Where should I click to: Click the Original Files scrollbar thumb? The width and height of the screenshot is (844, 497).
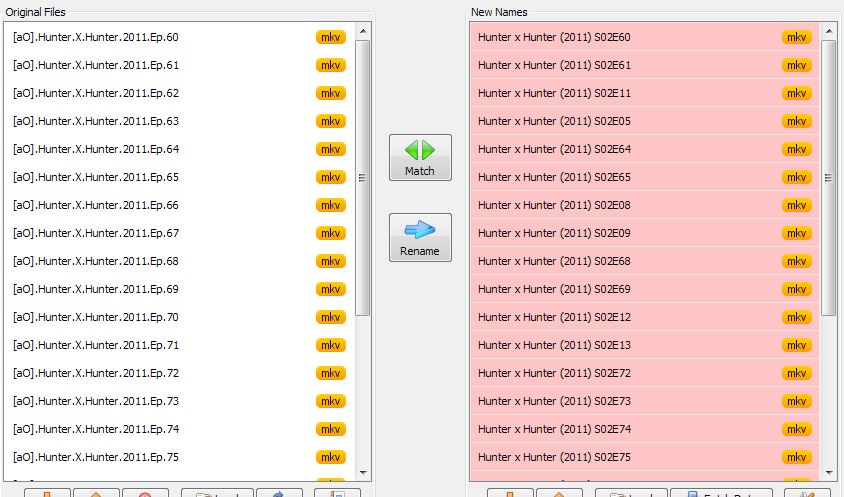(363, 178)
